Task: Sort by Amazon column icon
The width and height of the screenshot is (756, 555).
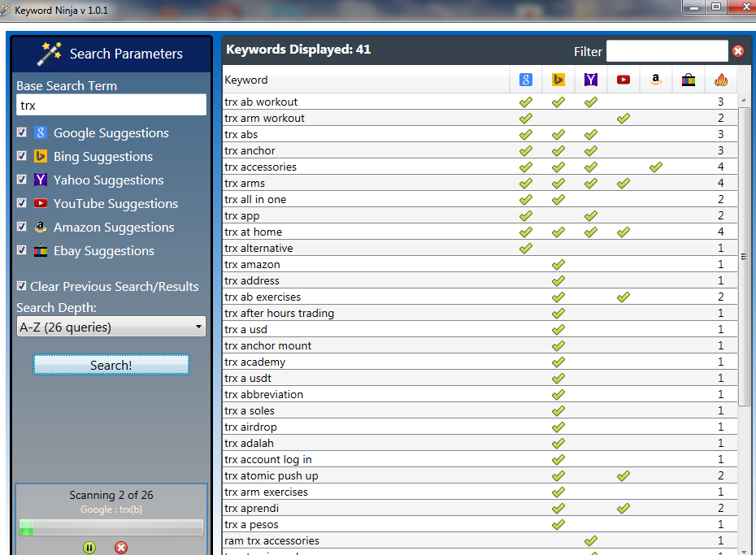Action: pos(656,80)
